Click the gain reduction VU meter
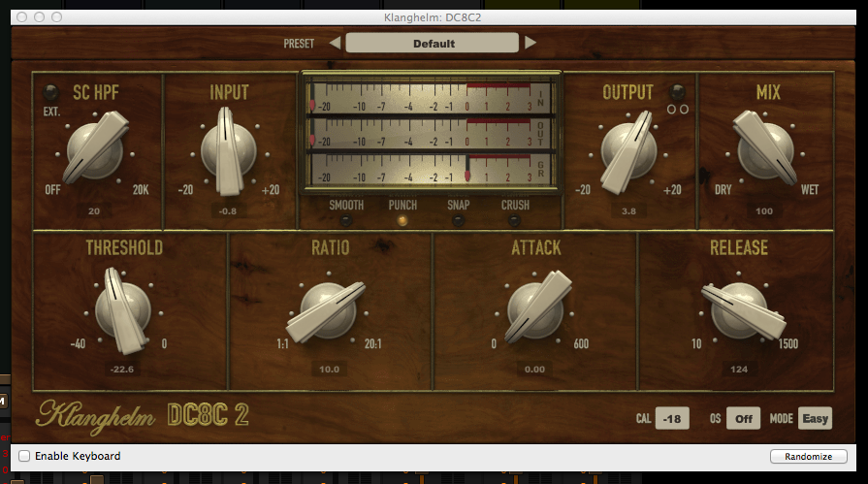The width and height of the screenshot is (868, 484). pos(431,170)
